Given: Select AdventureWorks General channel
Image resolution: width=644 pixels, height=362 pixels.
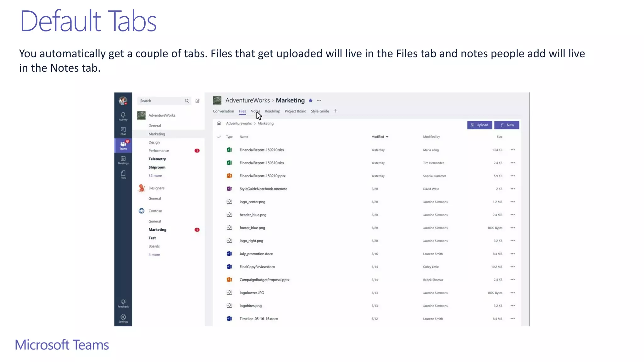Looking at the screenshot, I should (x=155, y=126).
